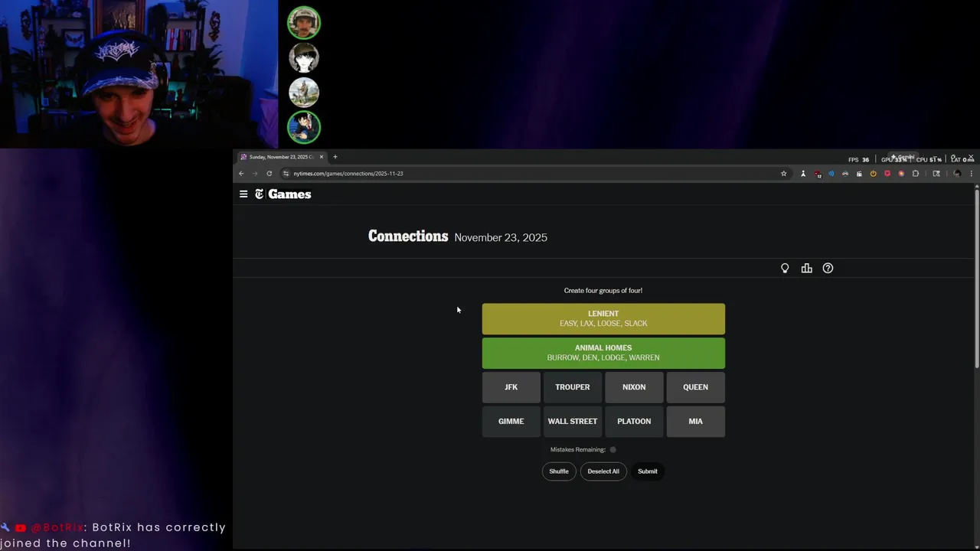Click the Deselect All button
Screen dimensions: 980x551
[x=603, y=471]
